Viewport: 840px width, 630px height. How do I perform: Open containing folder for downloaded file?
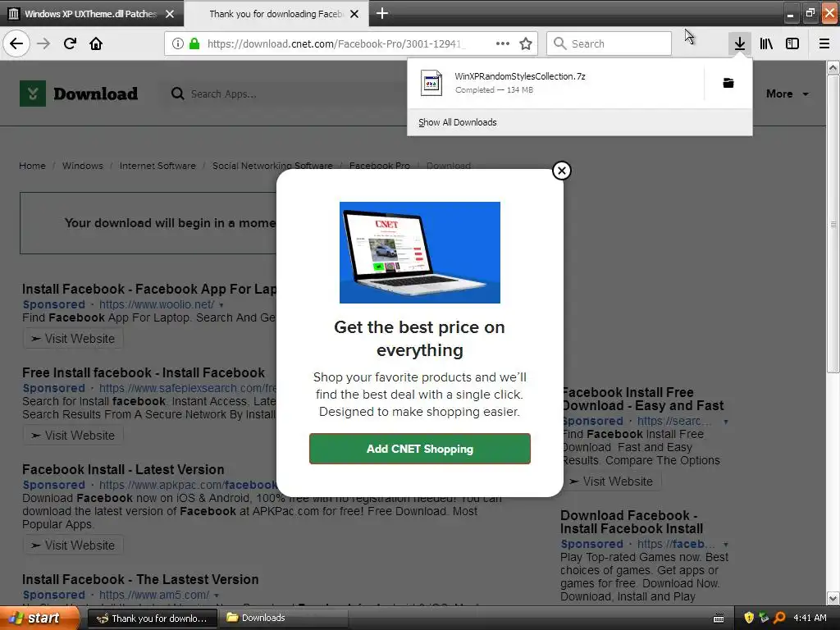click(728, 83)
